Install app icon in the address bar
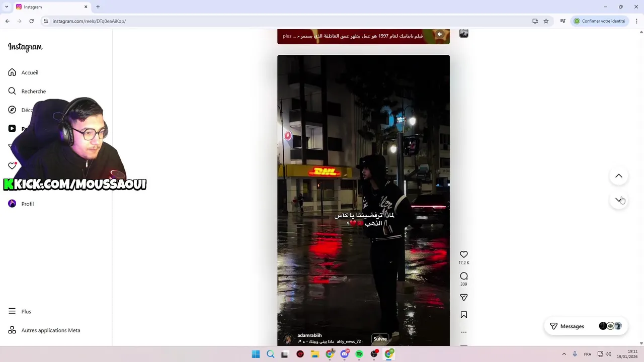Viewport: 644px width, 362px height. (535, 21)
